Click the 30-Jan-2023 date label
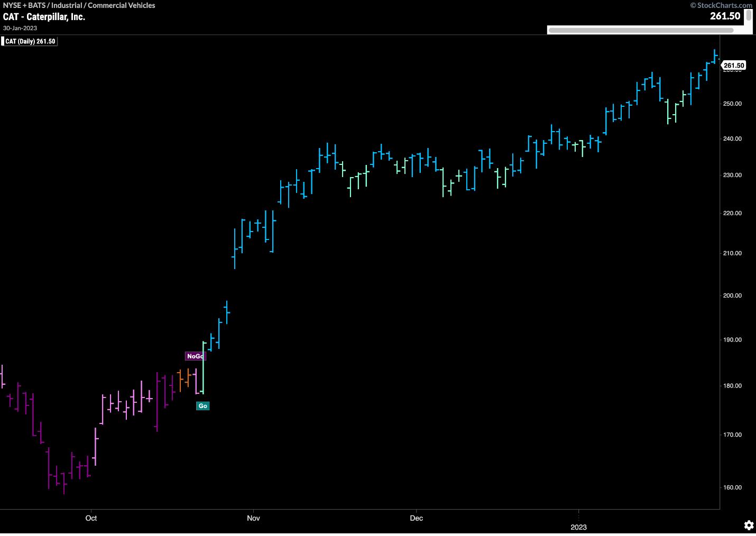The width and height of the screenshot is (756, 536). click(x=20, y=28)
